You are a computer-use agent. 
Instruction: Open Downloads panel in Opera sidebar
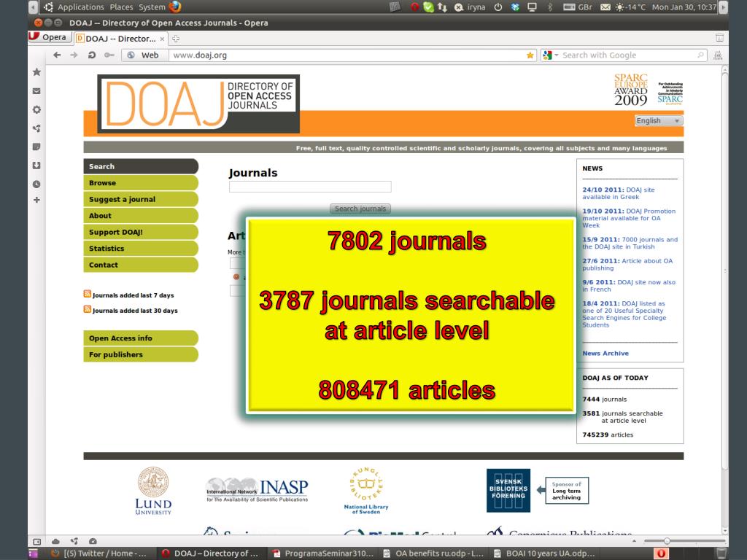pyautogui.click(x=36, y=166)
